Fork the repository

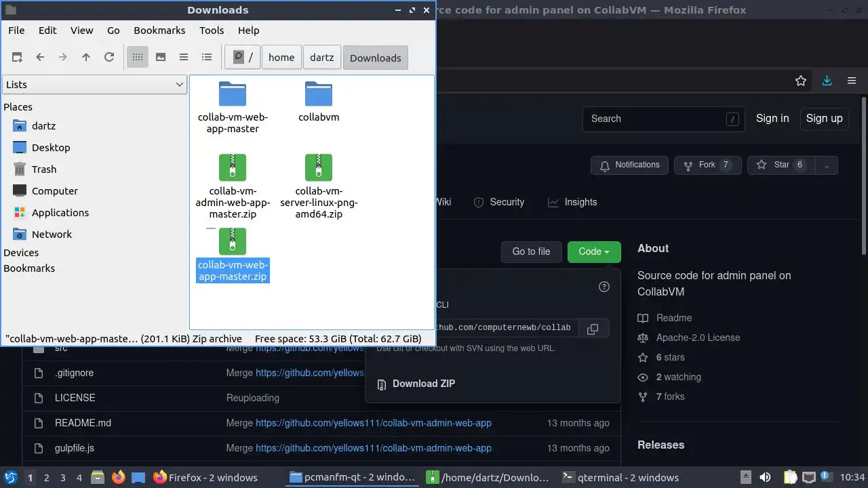[x=707, y=165]
